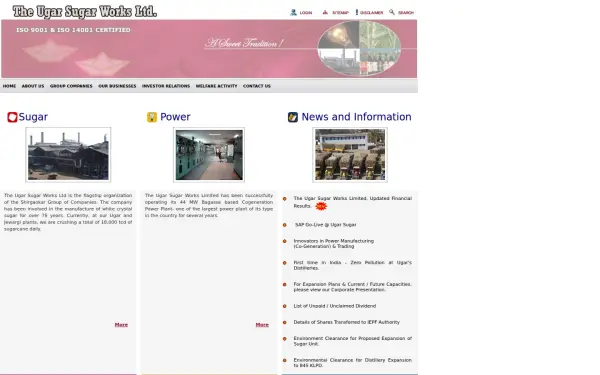Screen dimensions: 600x375
Task: Click bullet beside Sugar Unit clearance item
Action: [285, 339]
